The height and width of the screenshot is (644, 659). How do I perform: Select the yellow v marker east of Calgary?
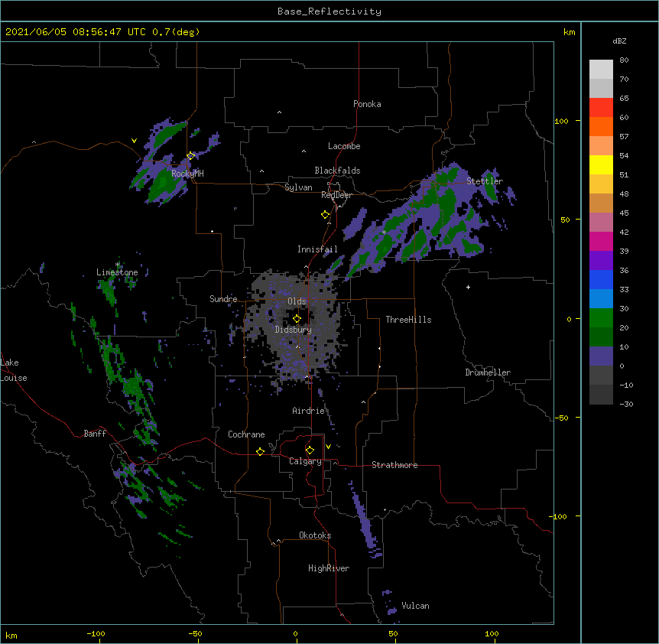328,447
